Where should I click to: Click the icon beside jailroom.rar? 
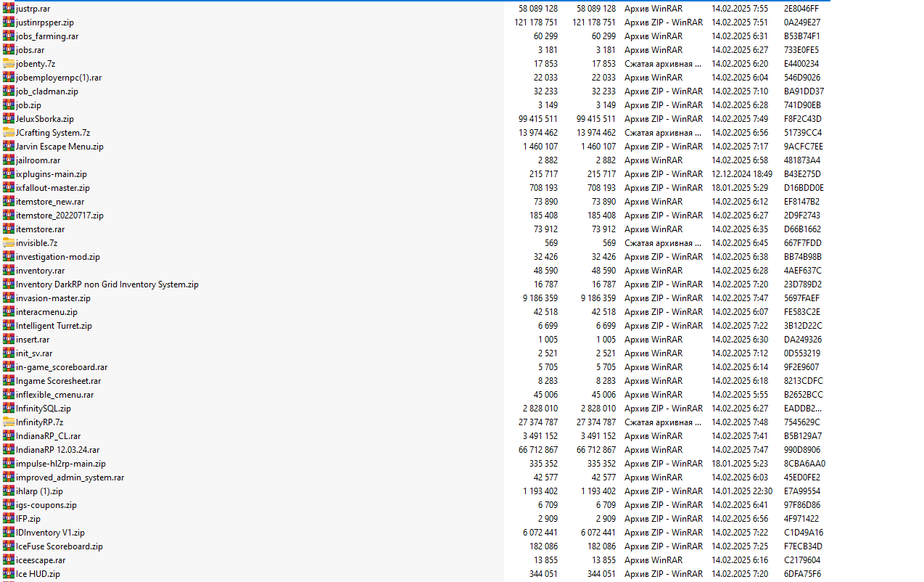point(9,160)
